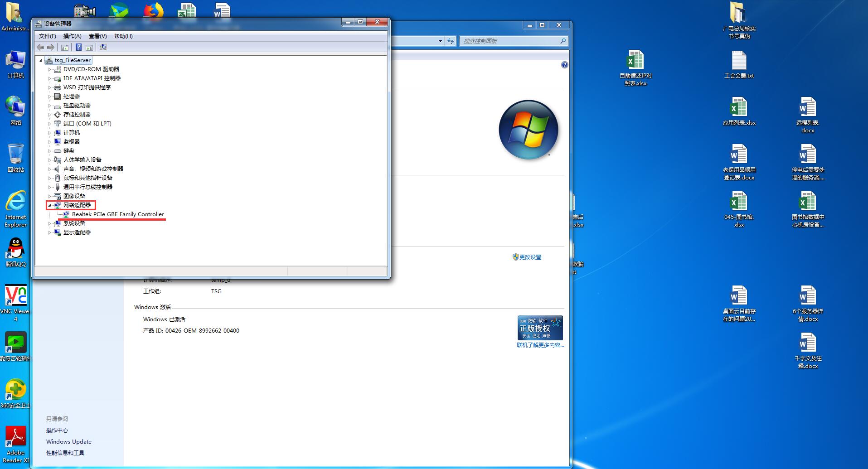Open Windows Update link in sidebar
Viewport: 868px width, 469px height.
coord(69,442)
